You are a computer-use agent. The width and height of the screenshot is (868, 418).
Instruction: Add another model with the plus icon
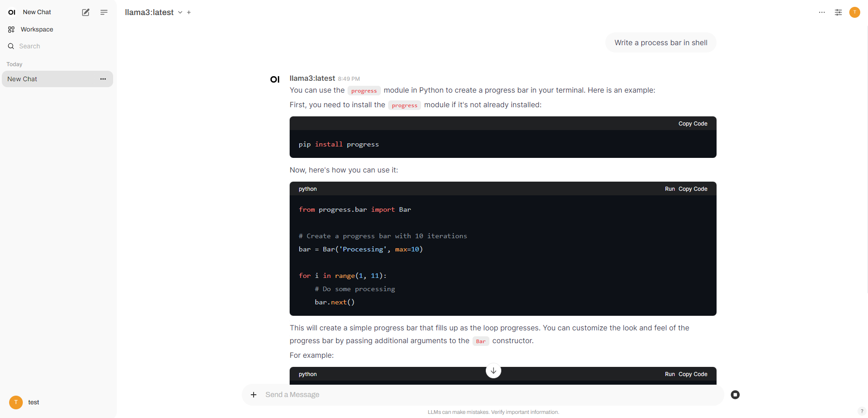pyautogui.click(x=189, y=12)
